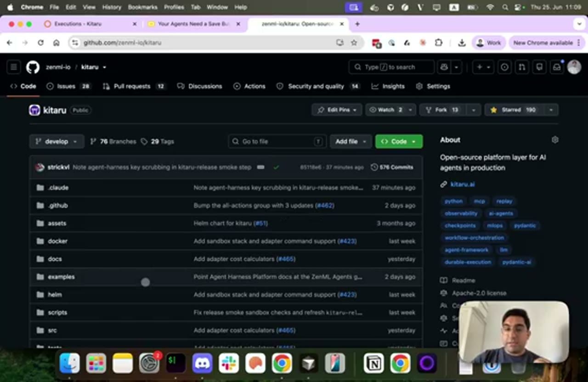Open the kitaru.ai website link
588x382 pixels.
pyautogui.click(x=463, y=184)
